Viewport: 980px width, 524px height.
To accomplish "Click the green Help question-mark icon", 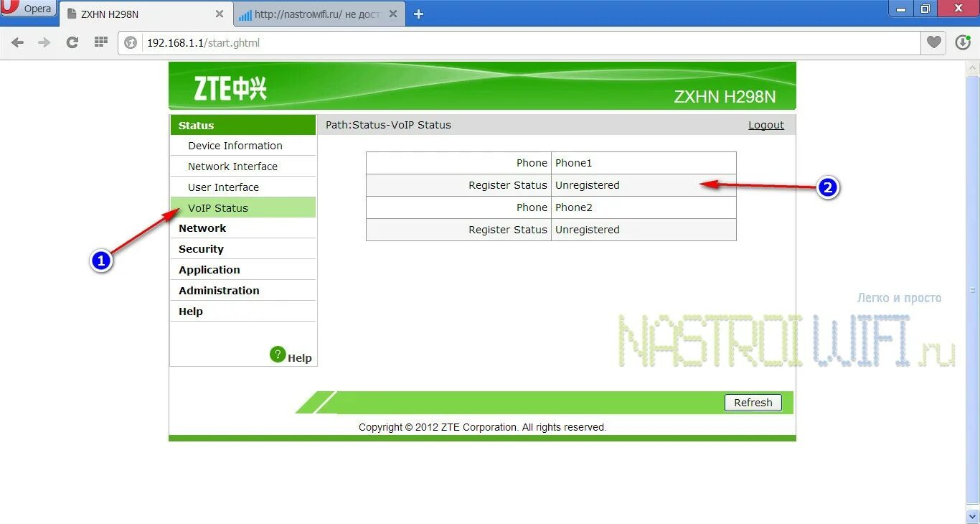I will click(278, 354).
